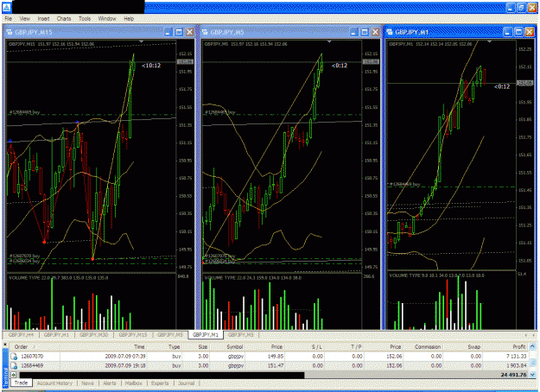The image size is (540, 392).
Task: Click open price 149.85 cell
Action: pyautogui.click(x=276, y=357)
